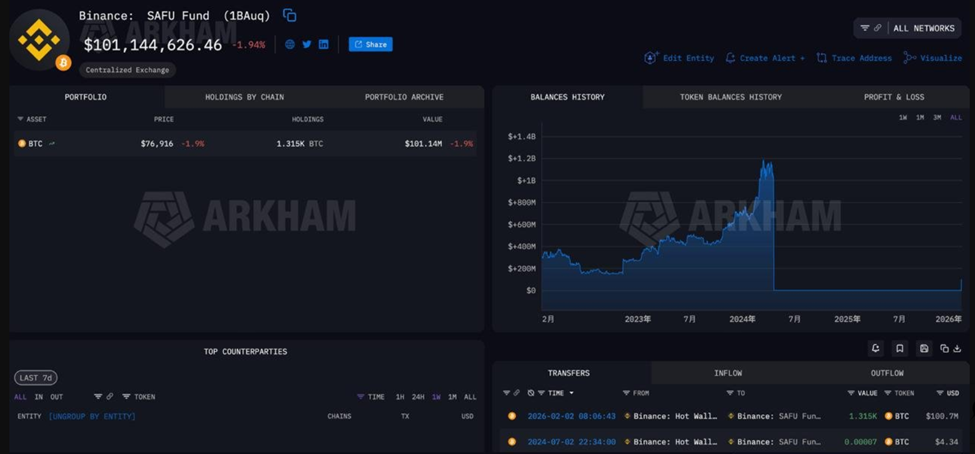Click the trend arrow icon next to BTC asset

coord(52,144)
